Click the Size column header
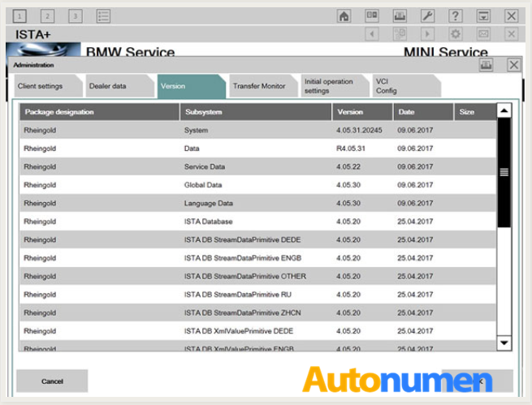Viewport: 532px width, 405px height. (475, 112)
